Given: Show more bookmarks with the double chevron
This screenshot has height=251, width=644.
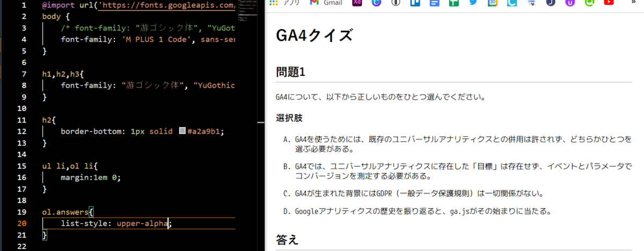Looking at the screenshot, I should pos(633,3).
